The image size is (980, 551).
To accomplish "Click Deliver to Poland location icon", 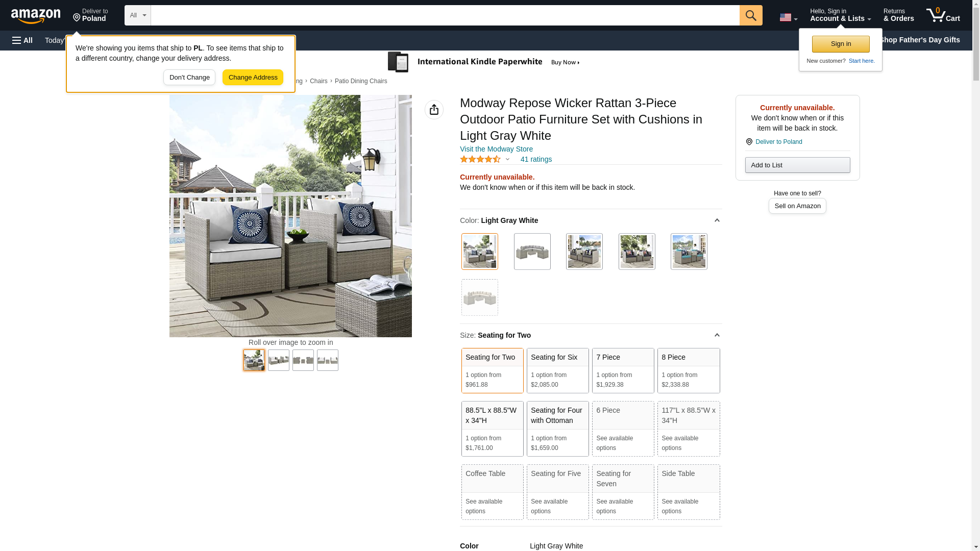I will 749,142.
